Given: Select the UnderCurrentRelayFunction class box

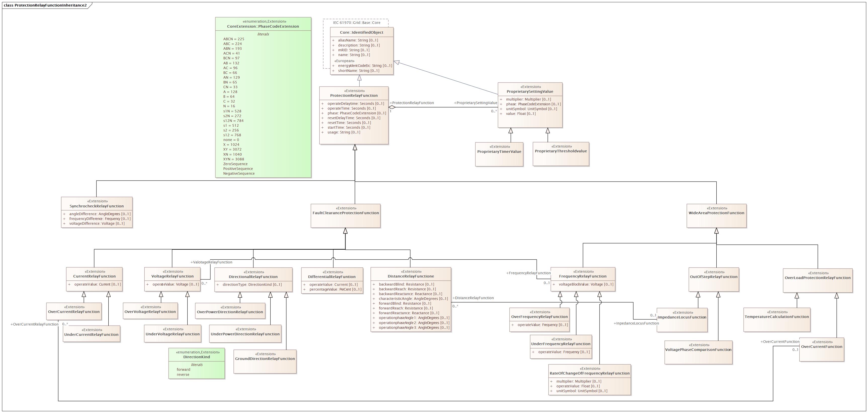Looking at the screenshot, I should 91,334.
